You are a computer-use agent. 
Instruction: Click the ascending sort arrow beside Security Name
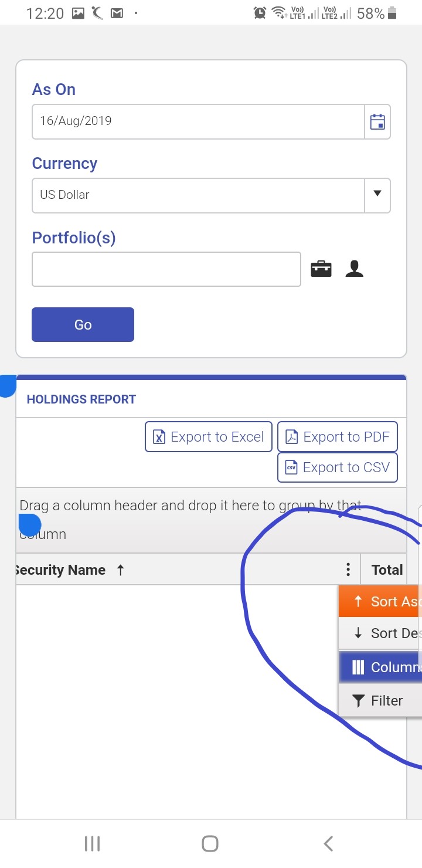120,569
